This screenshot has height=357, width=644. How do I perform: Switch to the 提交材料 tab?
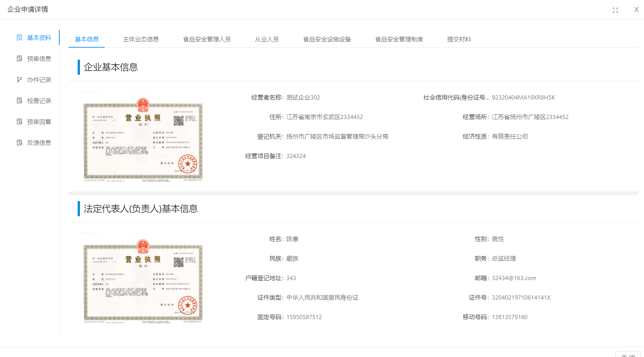coord(459,39)
